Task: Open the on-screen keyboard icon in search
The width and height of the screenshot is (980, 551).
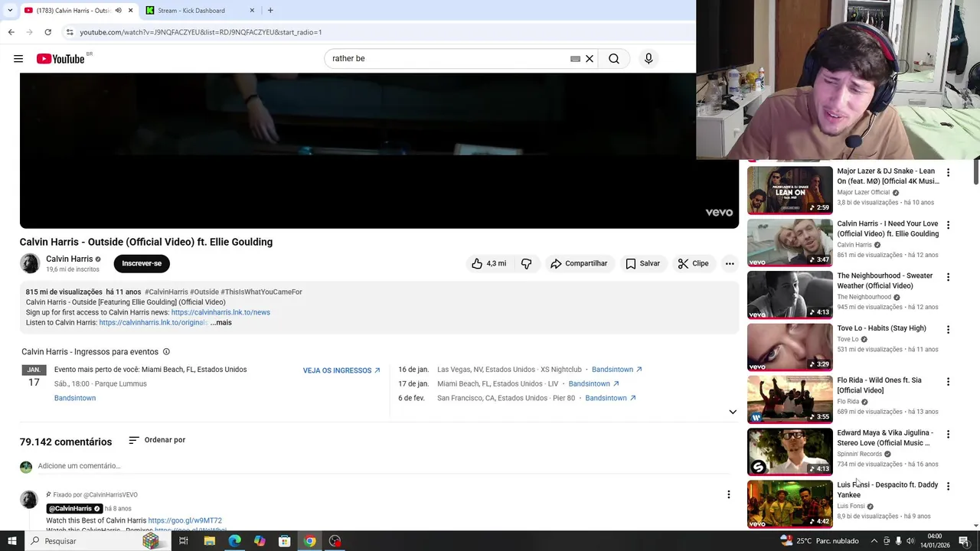Action: pos(575,59)
